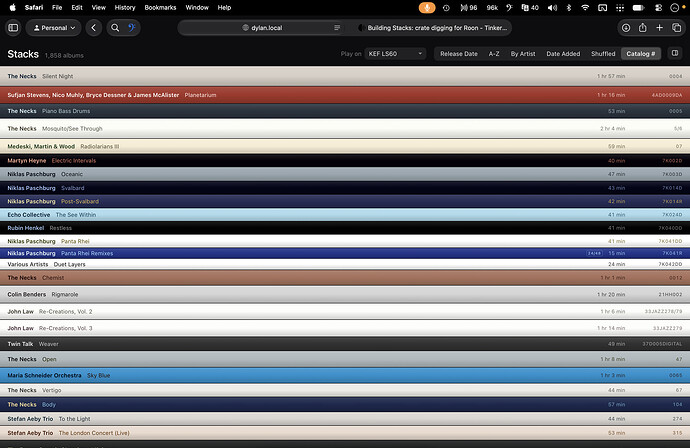Select Stefan Aeby Trio To the Light
Image resolution: width=690 pixels, height=448 pixels.
[345, 419]
